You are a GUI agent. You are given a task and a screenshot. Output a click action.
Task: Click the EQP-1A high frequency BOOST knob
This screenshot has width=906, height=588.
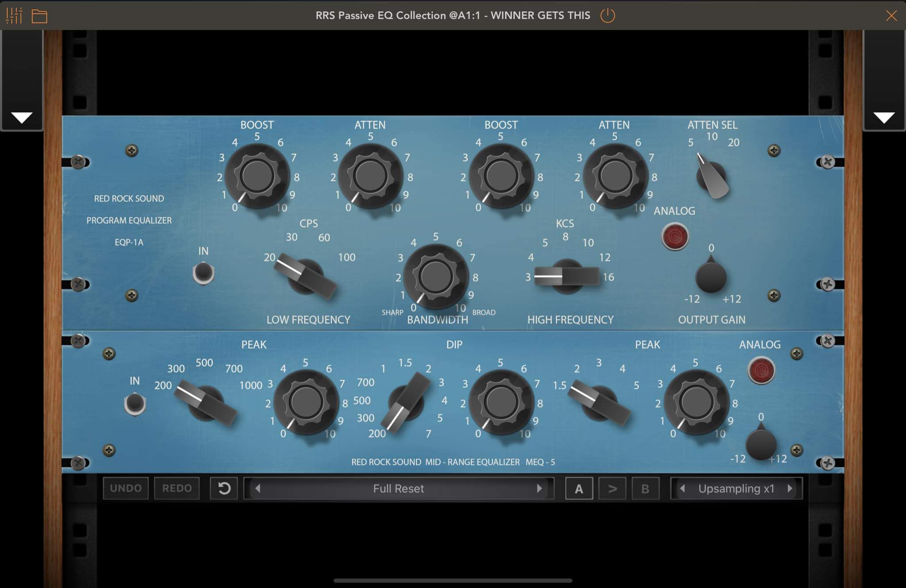501,176
